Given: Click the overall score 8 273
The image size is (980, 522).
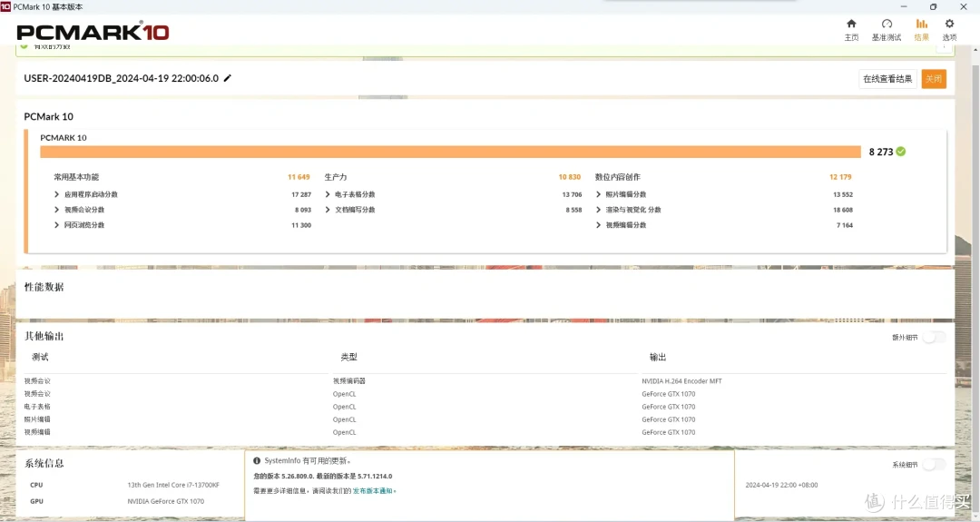Looking at the screenshot, I should pos(880,152).
